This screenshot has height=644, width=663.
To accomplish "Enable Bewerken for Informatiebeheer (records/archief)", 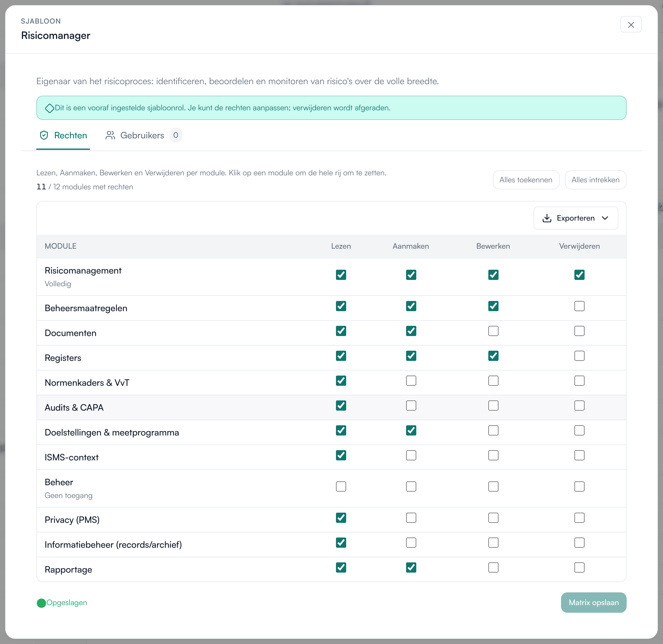I will 493,543.
